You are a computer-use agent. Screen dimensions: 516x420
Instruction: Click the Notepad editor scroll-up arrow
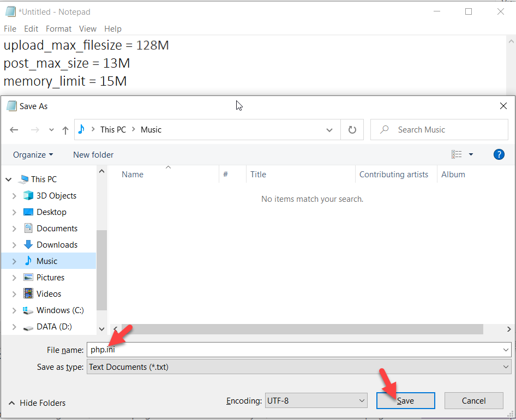click(511, 41)
